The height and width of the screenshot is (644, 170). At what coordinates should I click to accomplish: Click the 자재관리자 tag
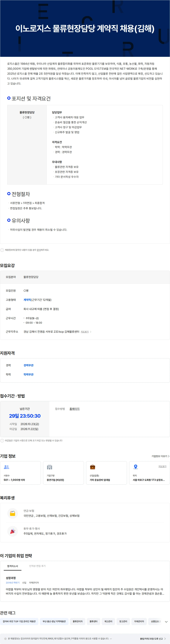(x=139, y=622)
